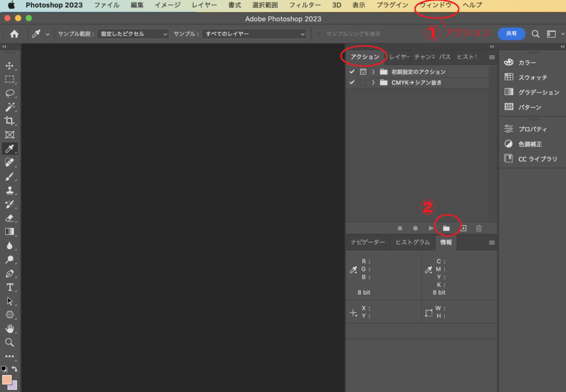Select the Type tool
The height and width of the screenshot is (392, 566).
tap(10, 287)
